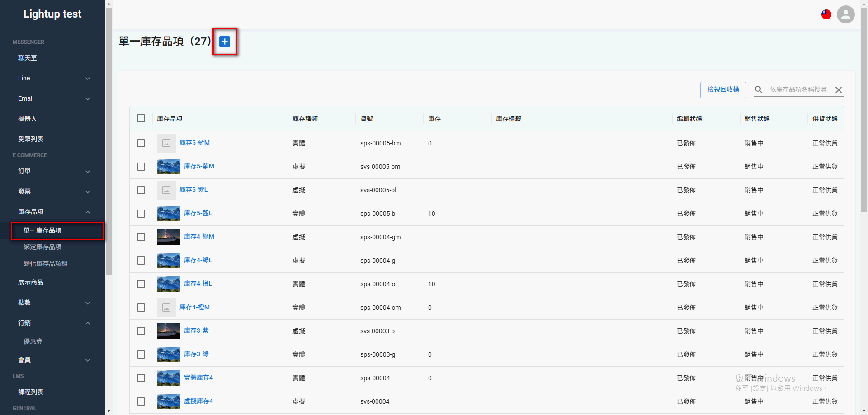Open the user profile avatar icon

click(846, 14)
